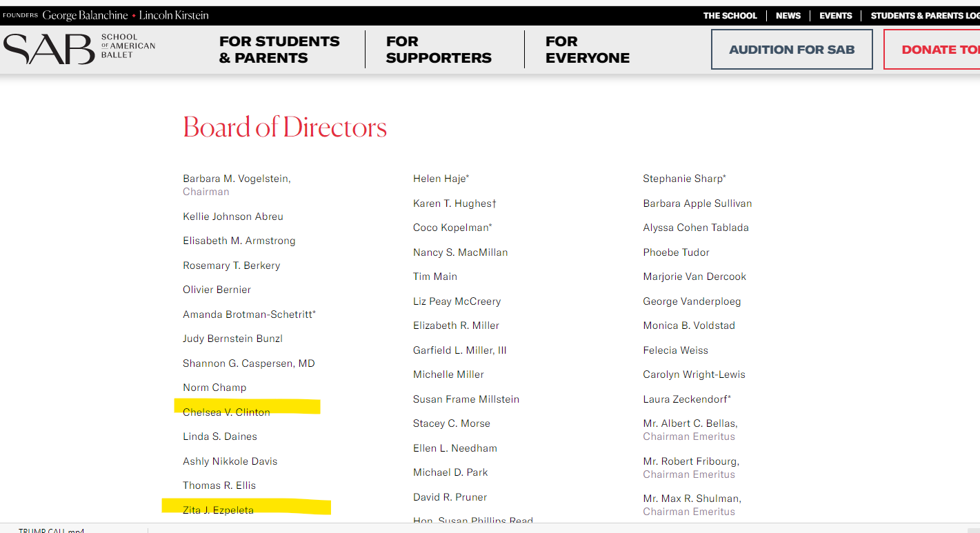This screenshot has height=533, width=980.
Task: Click the red Donate button
Action: pyautogui.click(x=932, y=50)
